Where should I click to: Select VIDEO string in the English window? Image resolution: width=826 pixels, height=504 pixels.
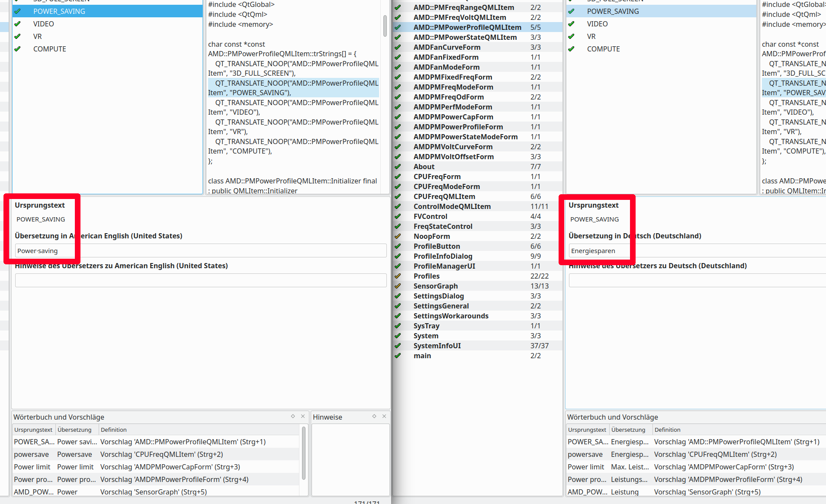pos(107,24)
